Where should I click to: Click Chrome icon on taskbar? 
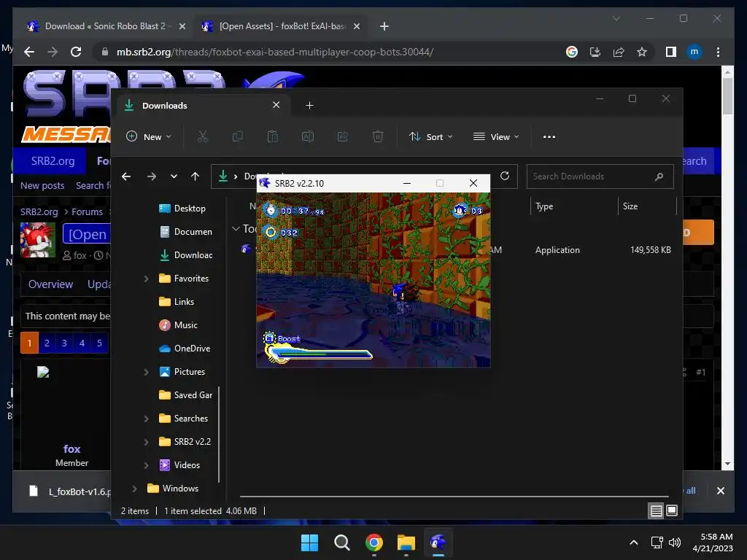click(374, 542)
